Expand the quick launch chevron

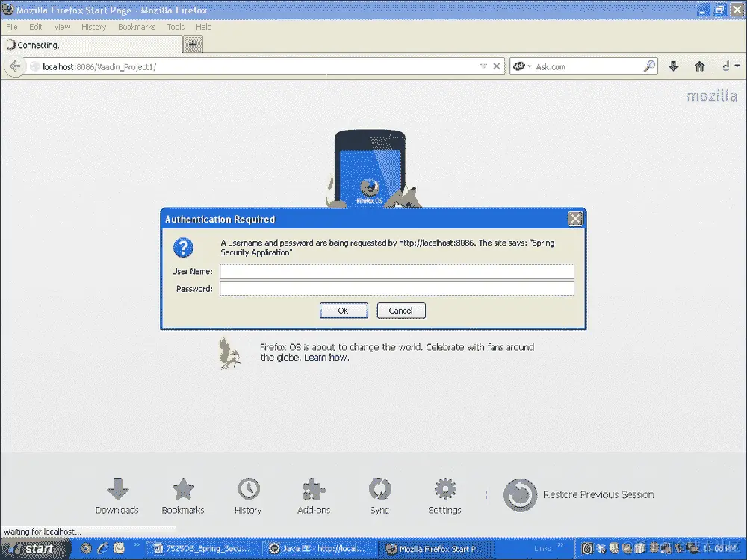click(137, 545)
